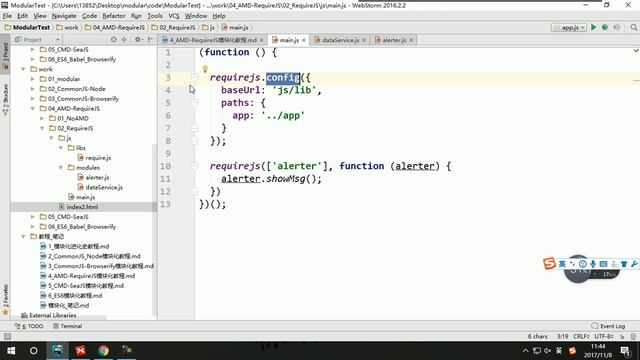Screen dimensions: 640x360
Task: Hide the Project tool window
Action: tap(150, 40)
